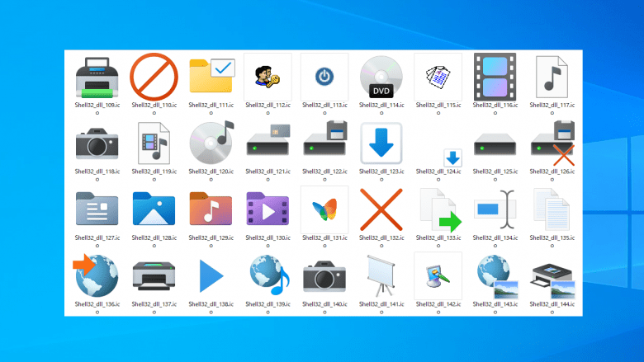Open the documents folder icon Shell32_dll_127
The height and width of the screenshot is (362, 644).
coord(97,209)
